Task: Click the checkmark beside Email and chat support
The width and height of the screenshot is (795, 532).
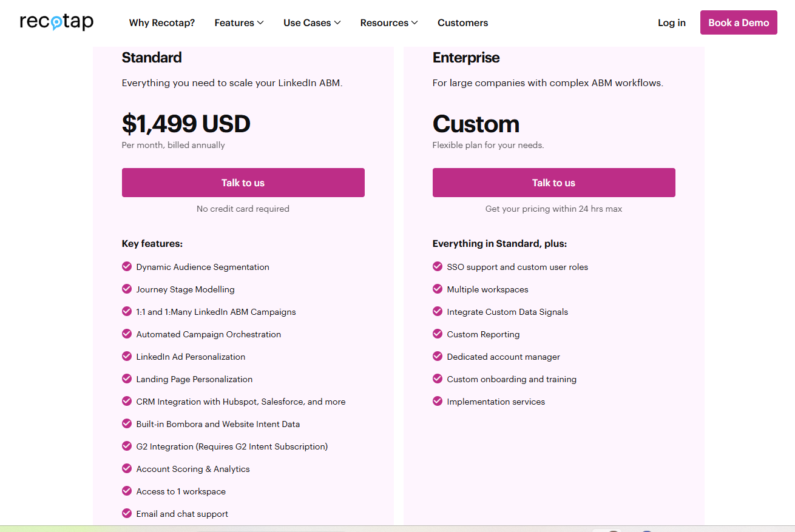Action: pos(127,513)
